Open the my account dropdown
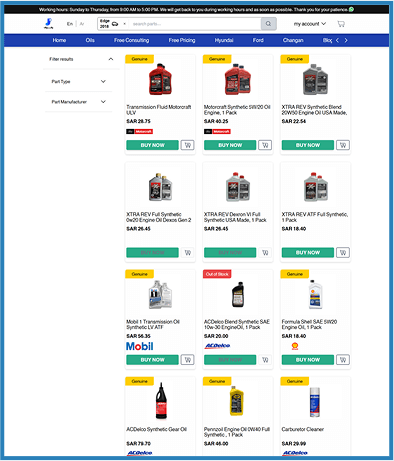Viewport: 394px width, 461px height. pyautogui.click(x=310, y=24)
